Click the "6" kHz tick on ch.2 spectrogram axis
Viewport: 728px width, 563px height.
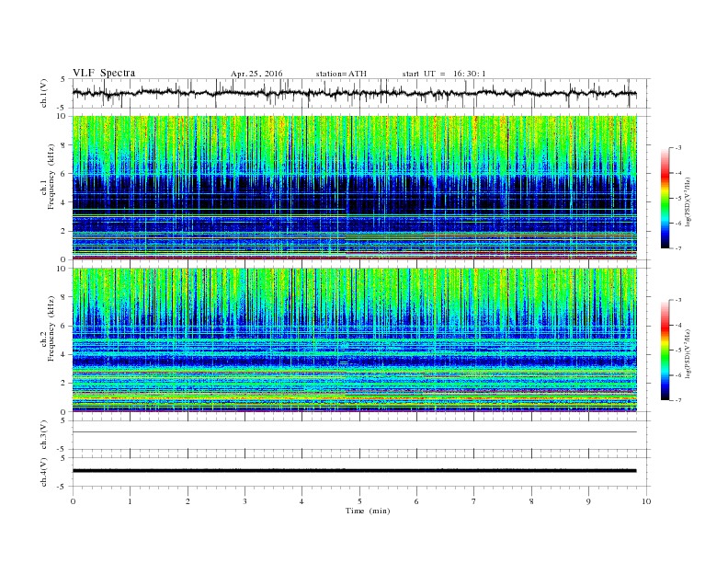64,326
